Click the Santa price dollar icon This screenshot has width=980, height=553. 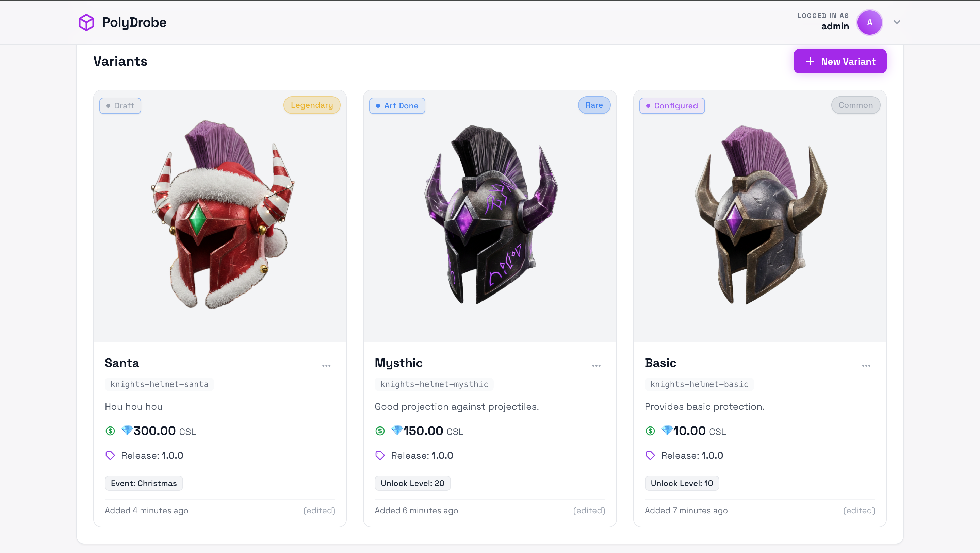coord(110,431)
